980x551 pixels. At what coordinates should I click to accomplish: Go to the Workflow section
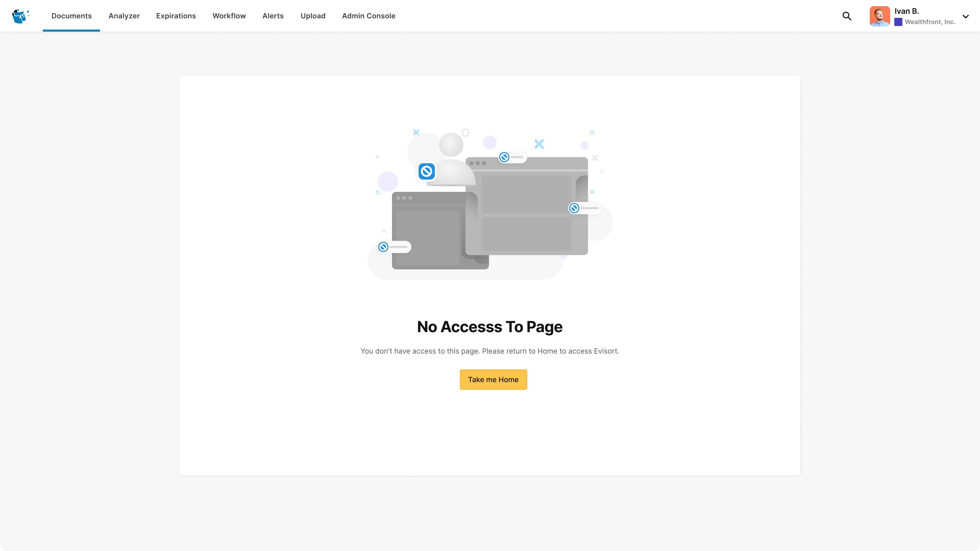point(229,16)
